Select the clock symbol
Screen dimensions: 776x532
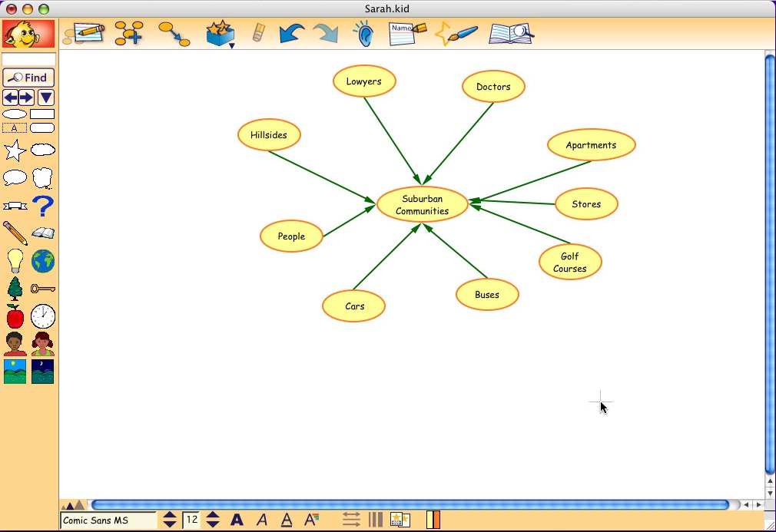[x=43, y=316]
